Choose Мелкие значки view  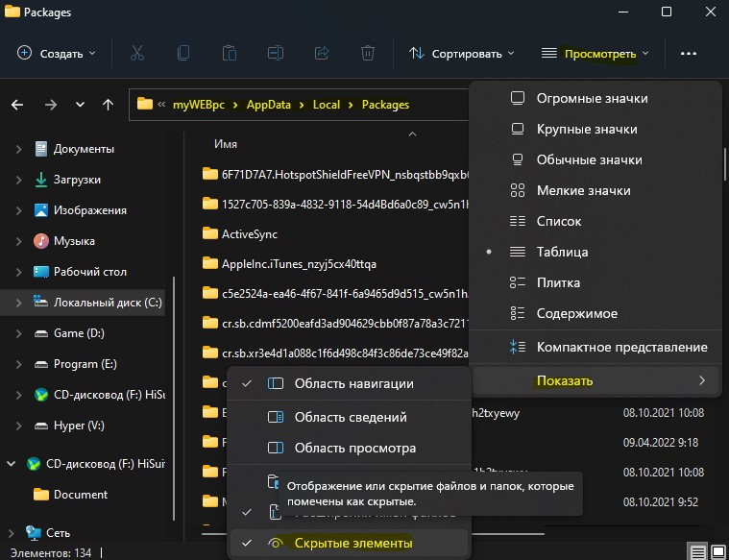pos(595,190)
